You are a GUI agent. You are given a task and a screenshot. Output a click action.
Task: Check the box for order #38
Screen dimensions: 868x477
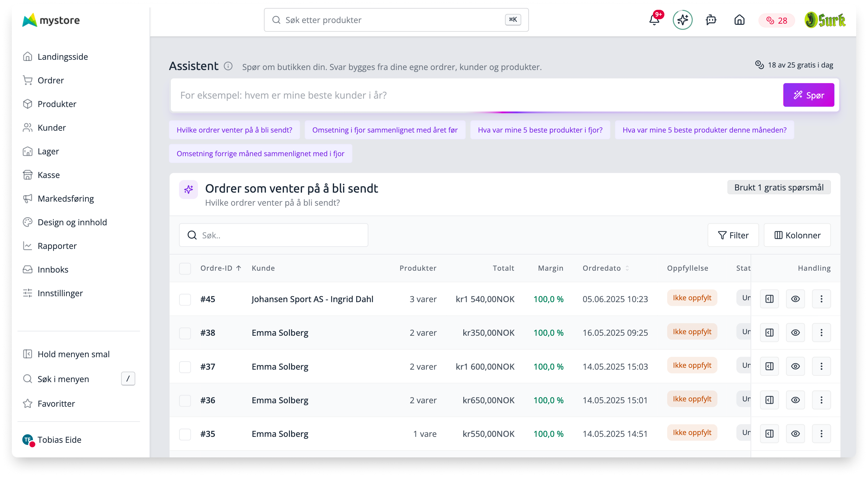click(x=185, y=333)
